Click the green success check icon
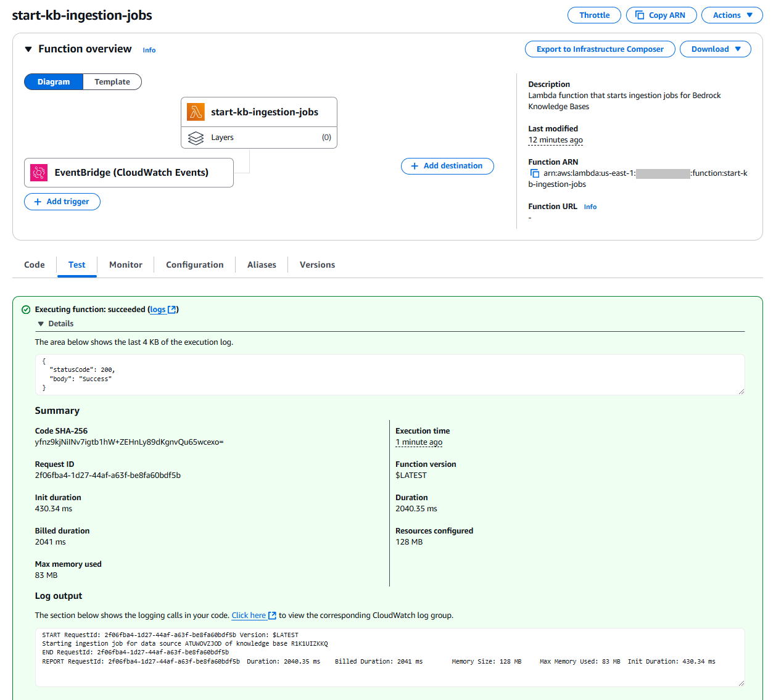The width and height of the screenshot is (776, 700). [x=26, y=310]
